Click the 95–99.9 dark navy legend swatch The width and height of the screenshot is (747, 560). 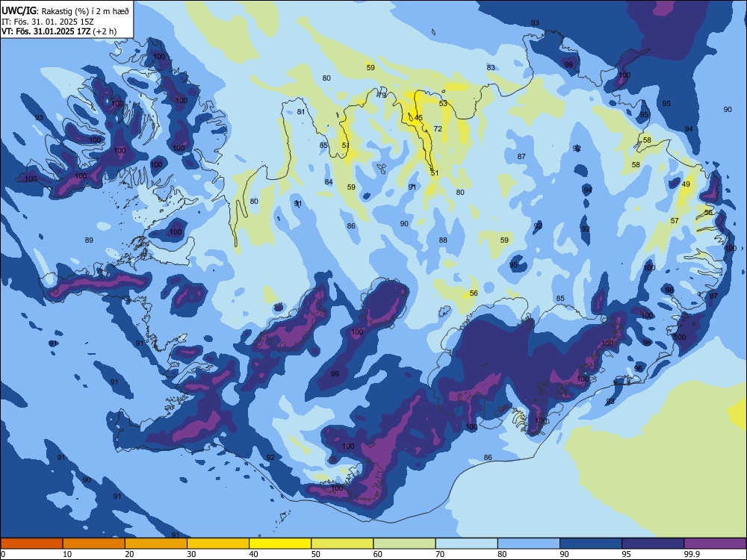(653, 544)
